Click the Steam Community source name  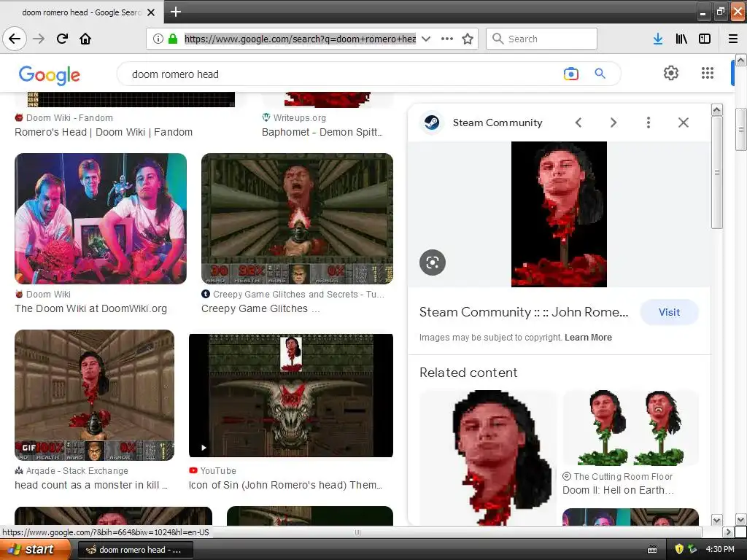pos(498,122)
